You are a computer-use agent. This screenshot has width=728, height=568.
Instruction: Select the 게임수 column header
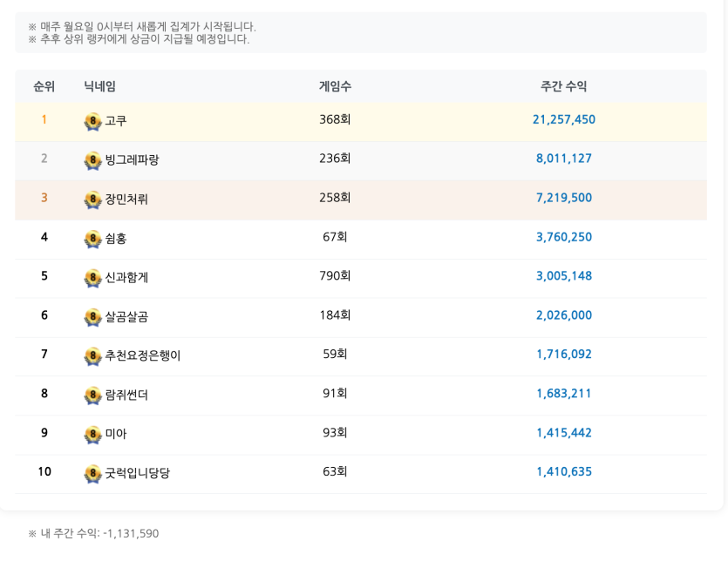pos(335,86)
